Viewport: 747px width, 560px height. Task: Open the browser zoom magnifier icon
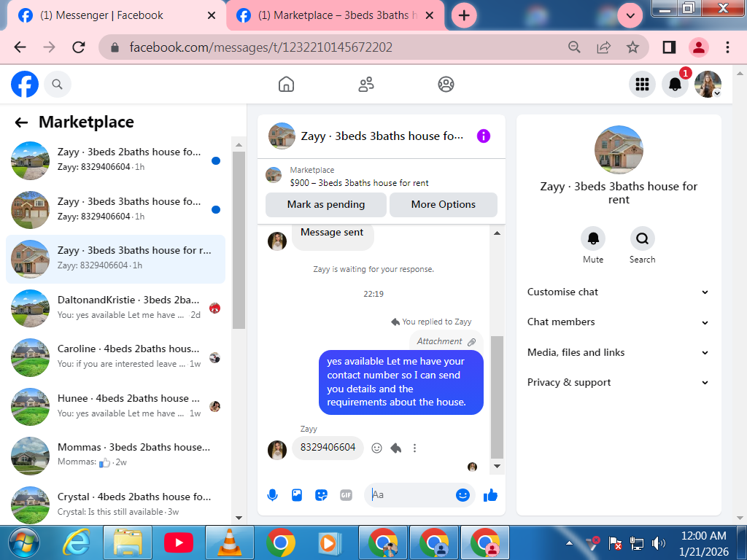pyautogui.click(x=575, y=47)
